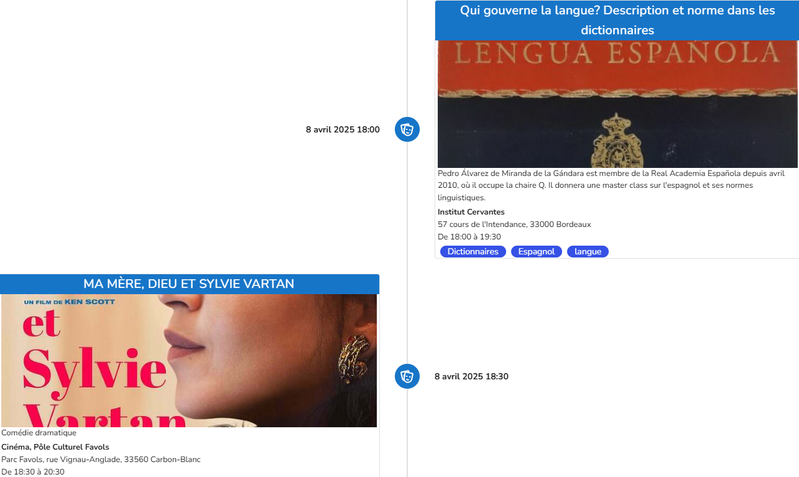
Task: Click the 'De 18:00 à 19:30' time text
Action: click(x=469, y=237)
